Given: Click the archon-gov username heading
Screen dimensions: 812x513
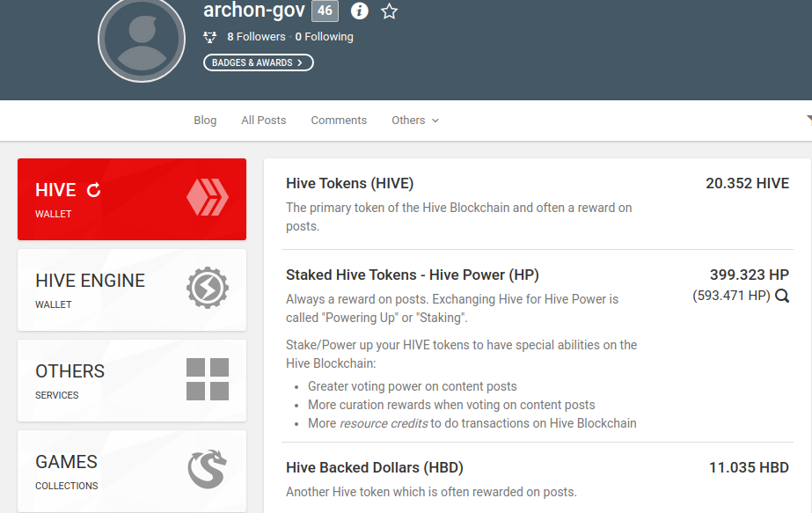Looking at the screenshot, I should 253,11.
